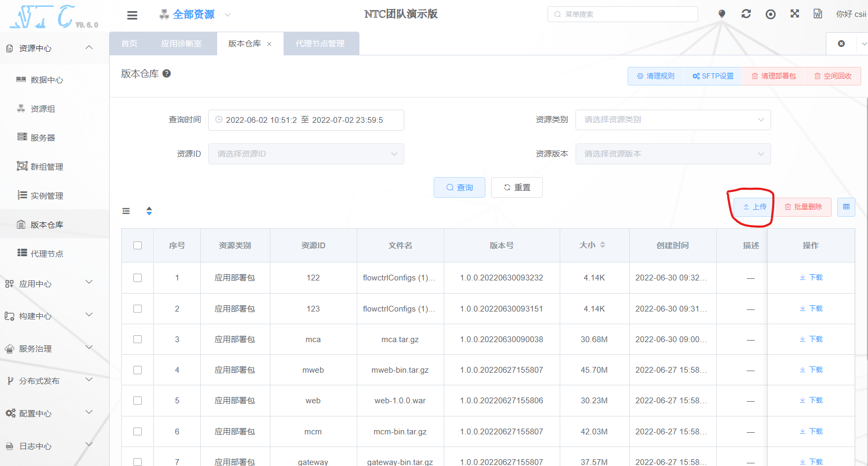Switch to the 应用诊断室 tab
Viewport: 868px width, 466px height.
(181, 44)
